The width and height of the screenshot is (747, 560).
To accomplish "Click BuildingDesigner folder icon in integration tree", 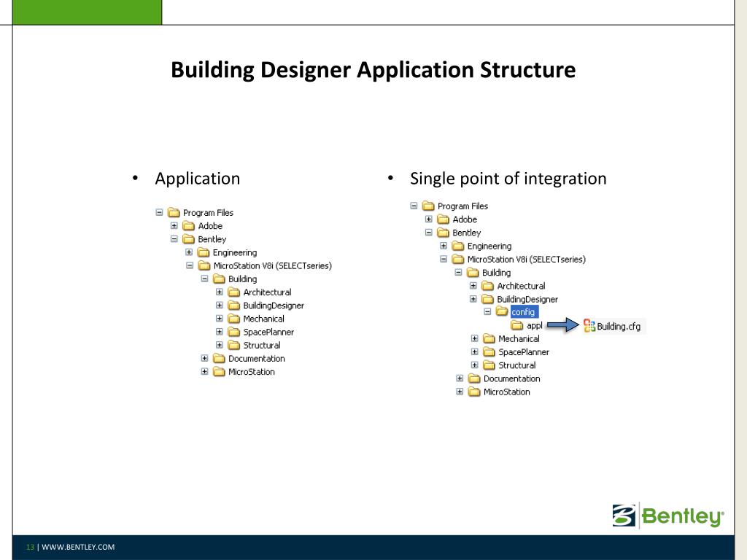I will [487, 299].
